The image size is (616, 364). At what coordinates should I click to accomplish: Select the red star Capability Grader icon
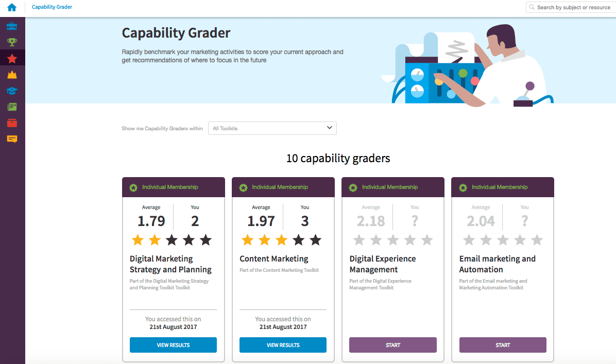(12, 58)
